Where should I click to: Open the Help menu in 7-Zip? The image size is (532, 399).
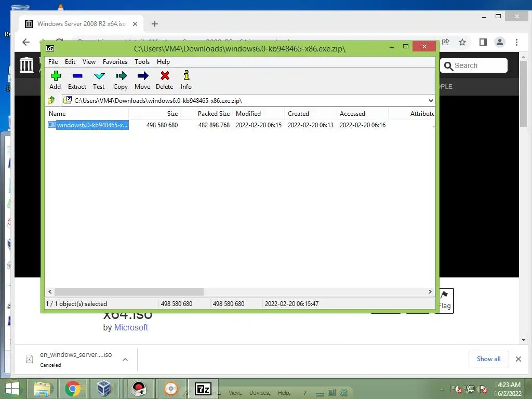pos(163,62)
